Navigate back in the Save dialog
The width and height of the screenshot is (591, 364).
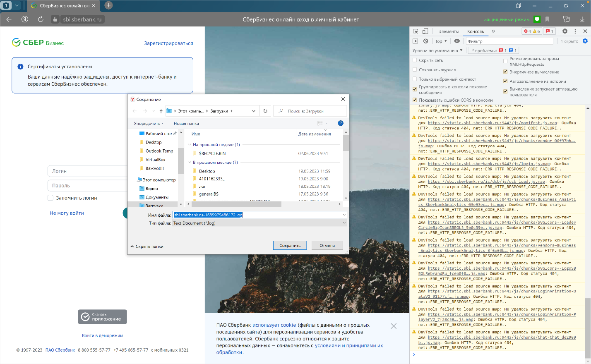point(135,111)
